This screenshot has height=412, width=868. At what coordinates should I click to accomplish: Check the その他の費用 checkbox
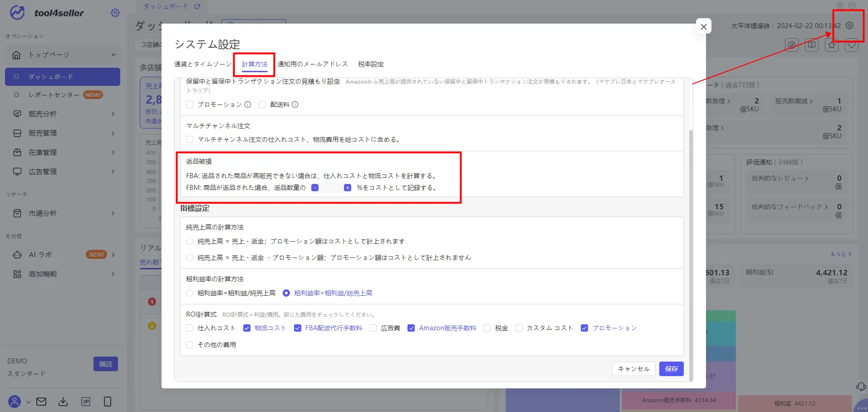tap(190, 345)
